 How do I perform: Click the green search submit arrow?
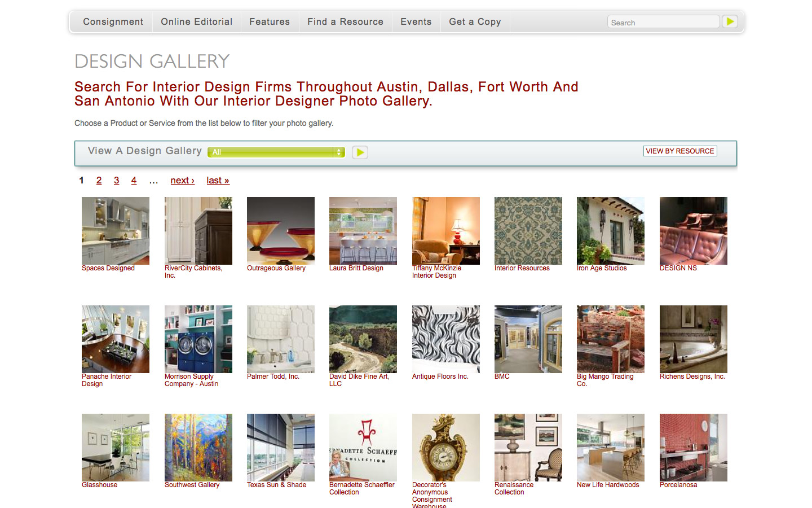tap(730, 21)
